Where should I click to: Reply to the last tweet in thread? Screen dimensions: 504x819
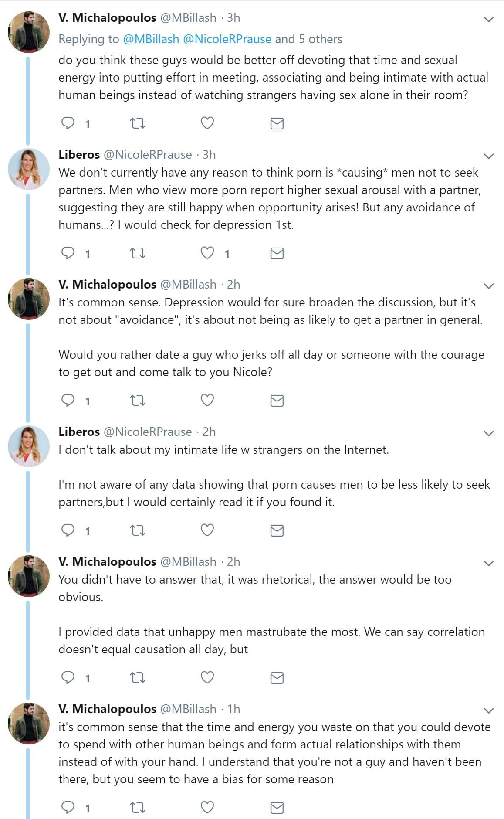click(68, 807)
